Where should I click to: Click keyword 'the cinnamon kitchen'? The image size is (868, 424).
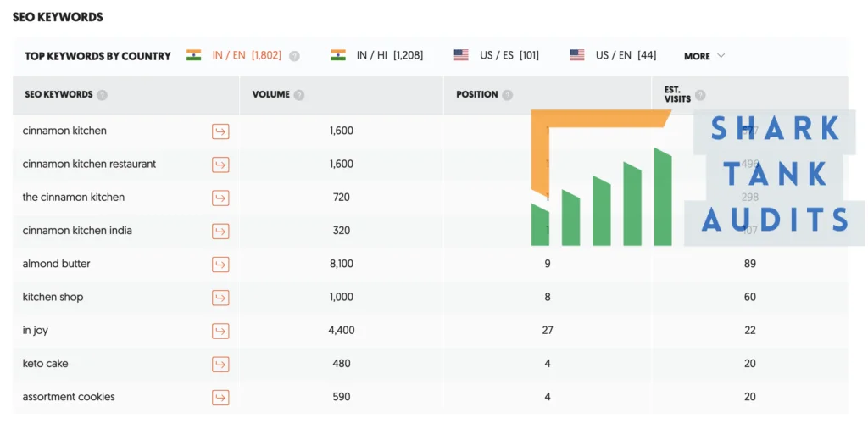(74, 197)
